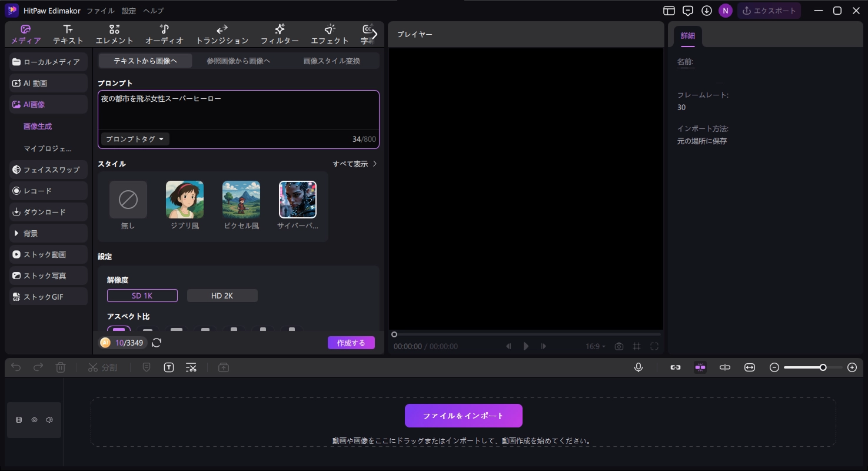Select HD 2K resolution

coord(222,296)
